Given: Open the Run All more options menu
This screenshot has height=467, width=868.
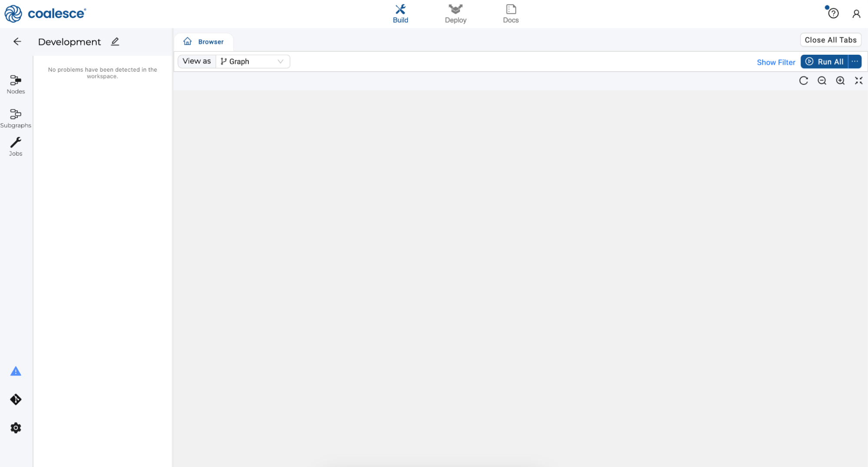Looking at the screenshot, I should pos(855,62).
